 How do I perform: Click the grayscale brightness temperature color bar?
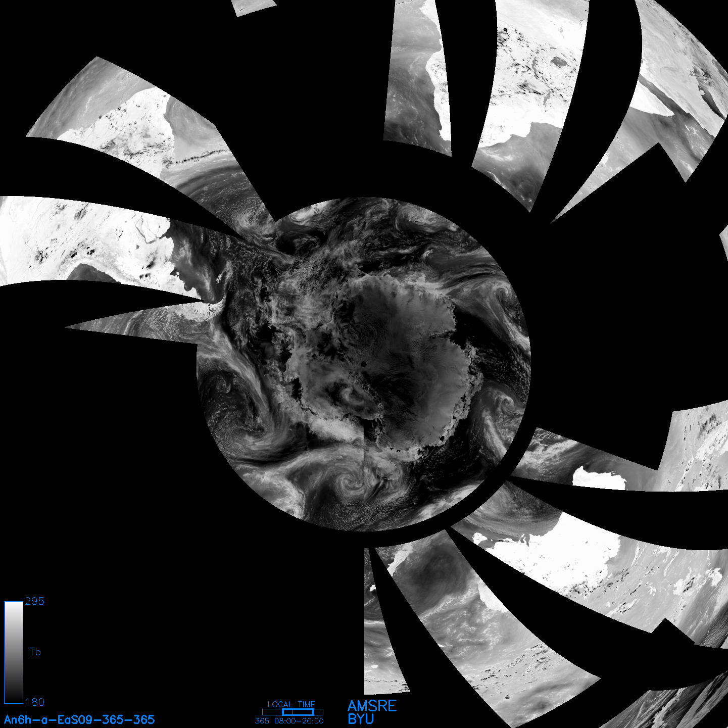click(14, 652)
